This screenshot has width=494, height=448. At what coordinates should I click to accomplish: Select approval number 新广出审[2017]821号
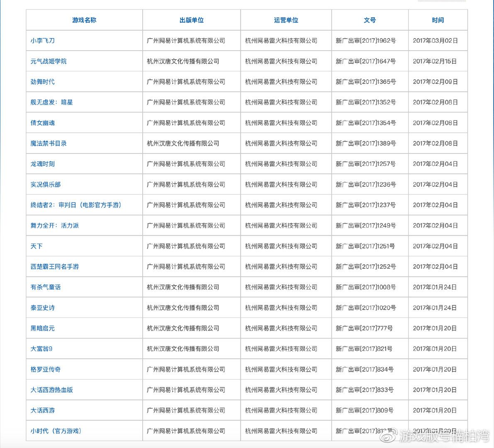[364, 349]
